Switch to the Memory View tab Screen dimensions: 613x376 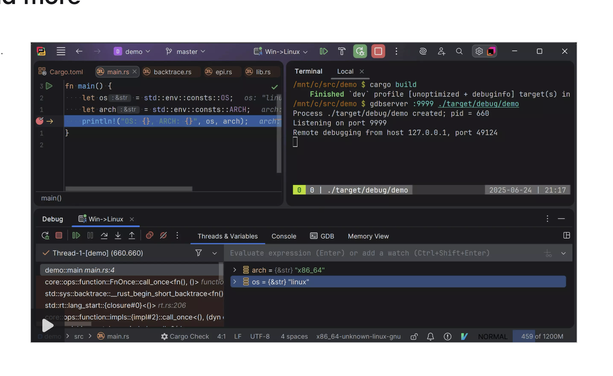[x=368, y=236]
